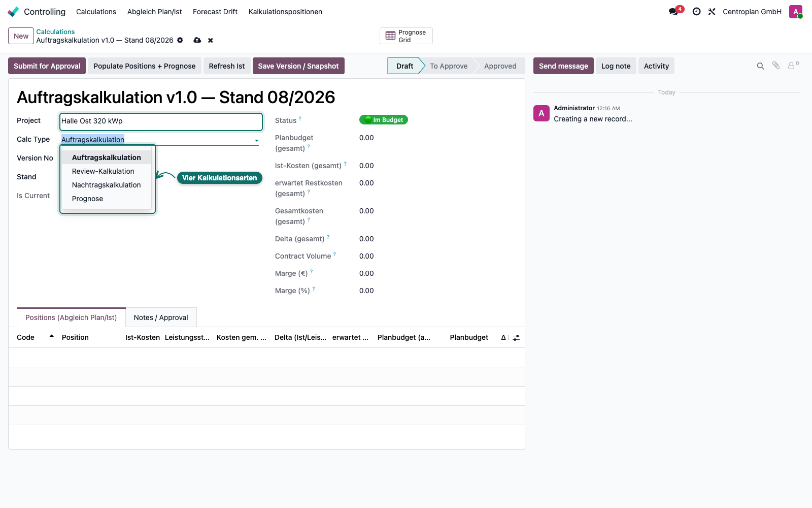Image resolution: width=812 pixels, height=508 pixels.
Task: Go to Calculations breadcrumb link
Action: (x=55, y=31)
